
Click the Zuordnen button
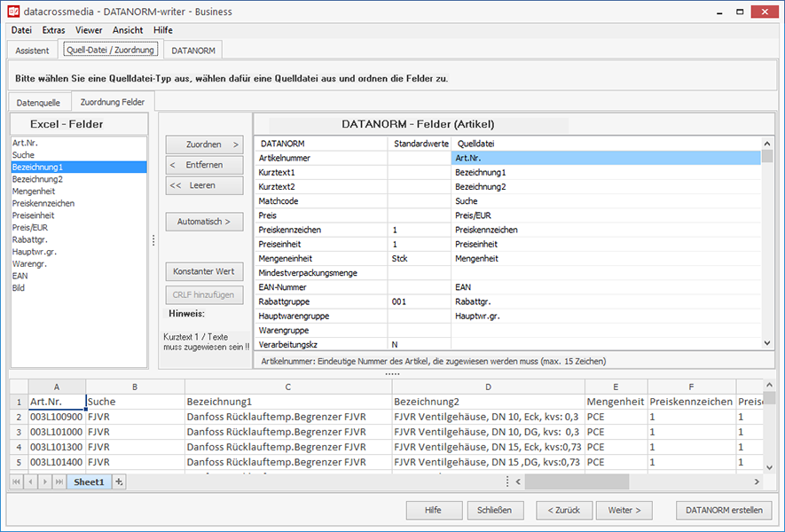[204, 144]
